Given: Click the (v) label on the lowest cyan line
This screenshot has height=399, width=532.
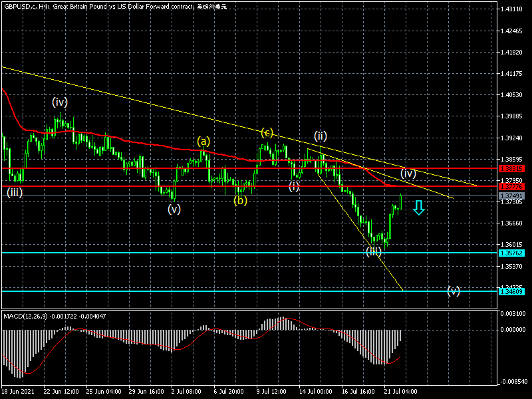Looking at the screenshot, I should click(454, 291).
